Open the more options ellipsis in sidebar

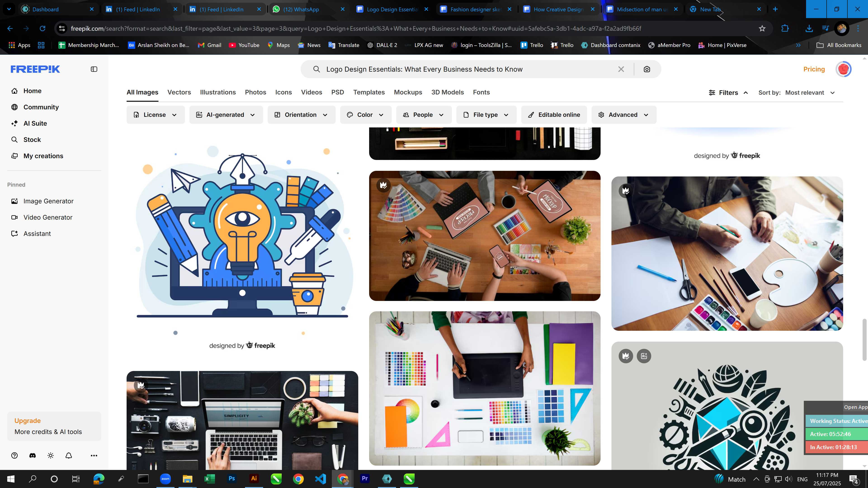click(x=94, y=455)
